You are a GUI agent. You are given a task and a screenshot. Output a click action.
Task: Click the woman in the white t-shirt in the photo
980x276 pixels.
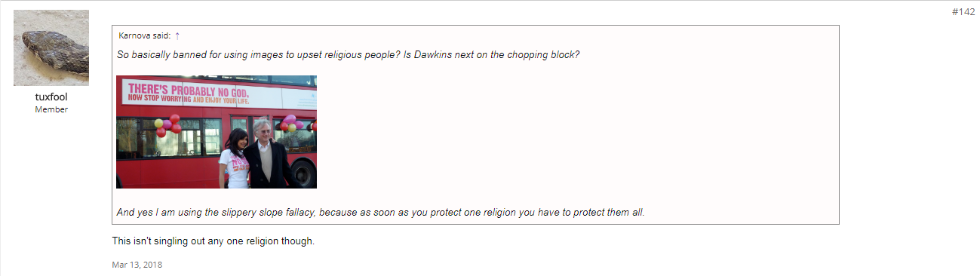coord(235,159)
